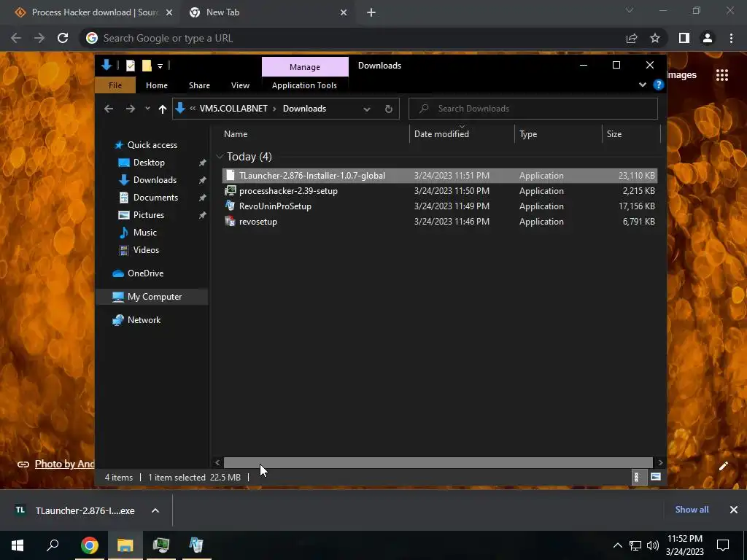Viewport: 747px width, 560px height.
Task: Click the Manage contextual tab
Action: (x=305, y=67)
